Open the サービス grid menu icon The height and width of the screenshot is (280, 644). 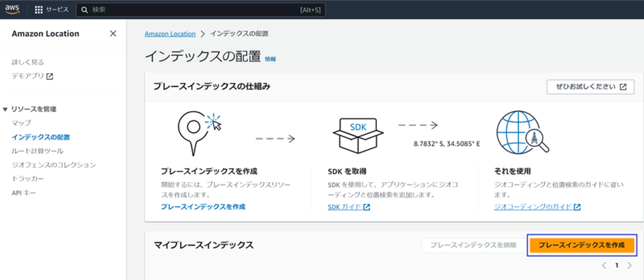pyautogui.click(x=39, y=10)
